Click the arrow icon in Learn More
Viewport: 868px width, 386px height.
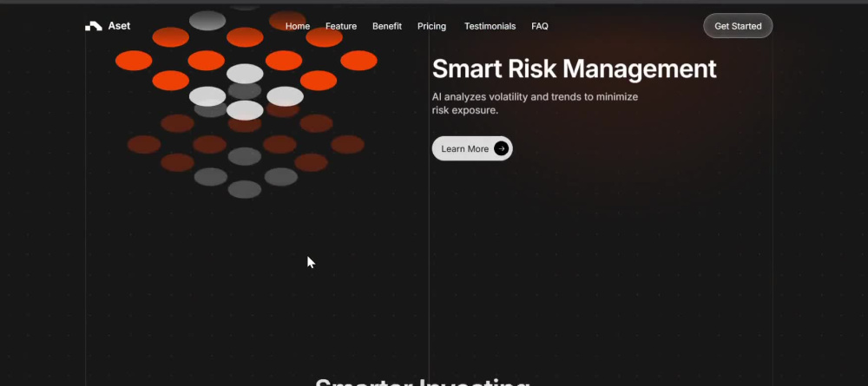click(x=501, y=148)
